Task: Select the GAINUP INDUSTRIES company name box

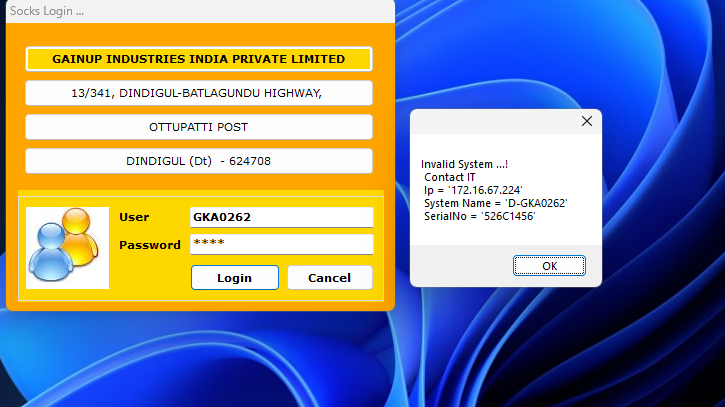Action: (x=198, y=59)
